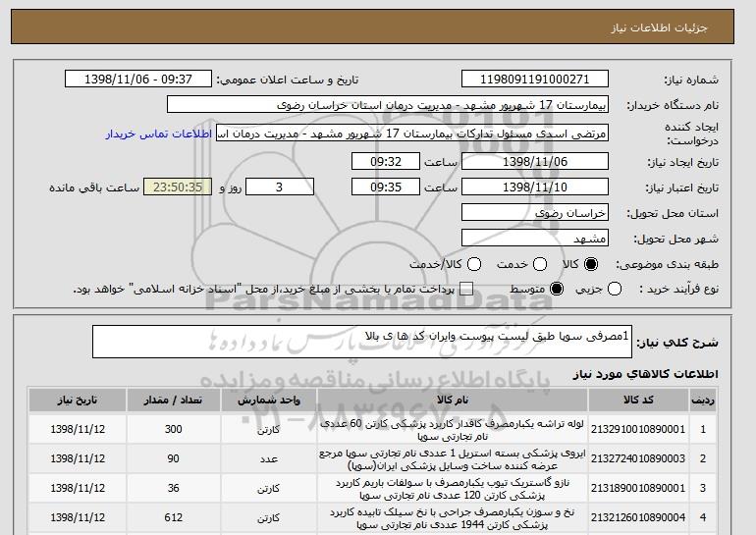Screen dimensions: 756x535
Task: Click quantity 90 in row 2
Action: [x=174, y=458]
